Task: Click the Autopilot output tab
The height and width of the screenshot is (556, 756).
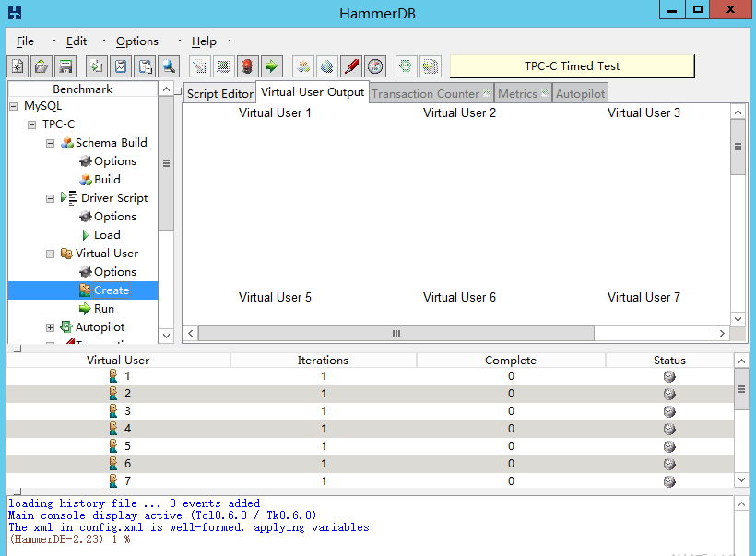Action: coord(580,93)
